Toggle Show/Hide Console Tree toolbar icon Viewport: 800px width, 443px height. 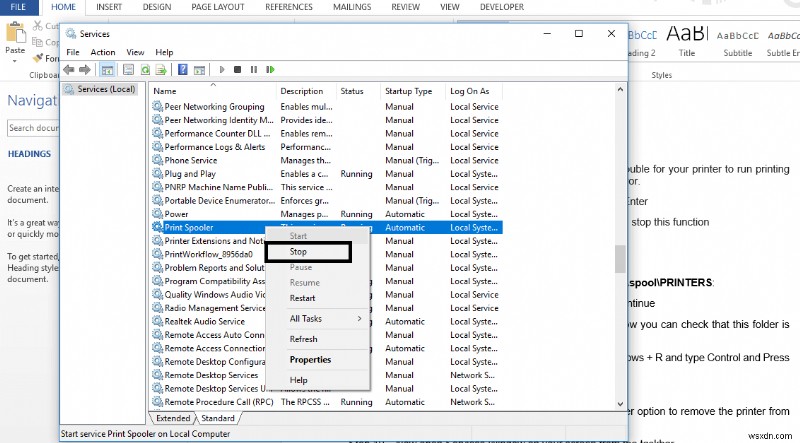pyautogui.click(x=107, y=69)
